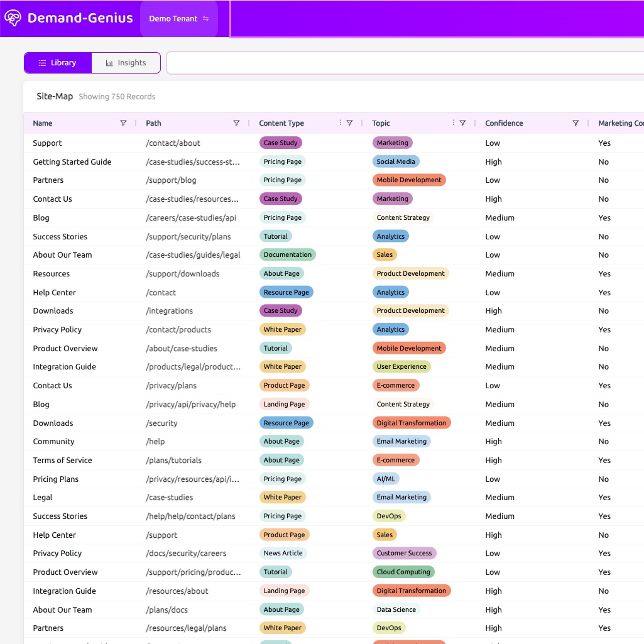
Task: Click the Getting Started Guide row name
Action: (72, 161)
